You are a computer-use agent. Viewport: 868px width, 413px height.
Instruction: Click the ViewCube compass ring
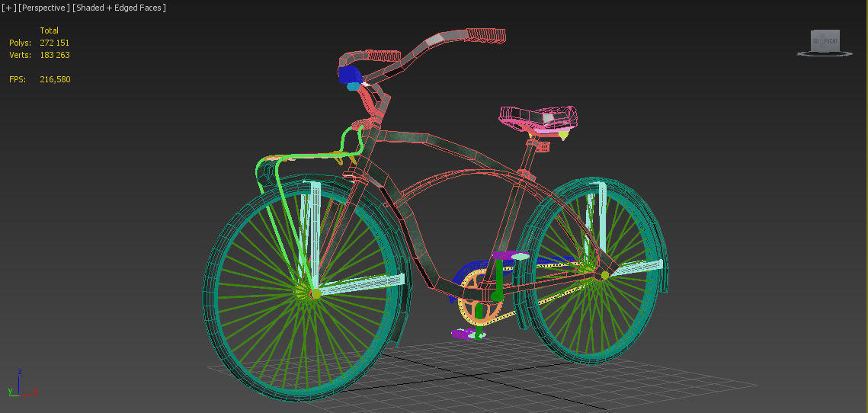825,53
